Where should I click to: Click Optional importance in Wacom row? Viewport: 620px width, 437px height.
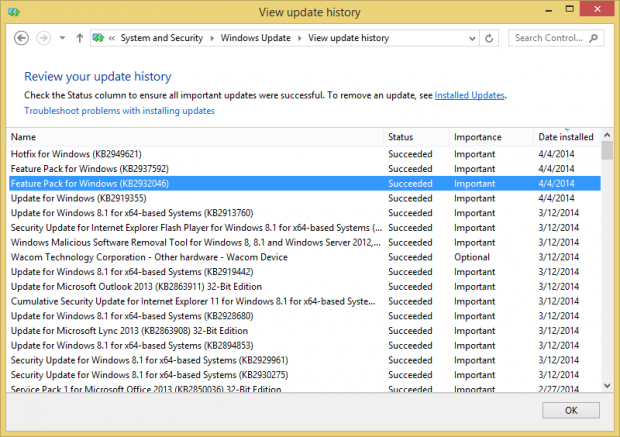pyautogui.click(x=472, y=257)
